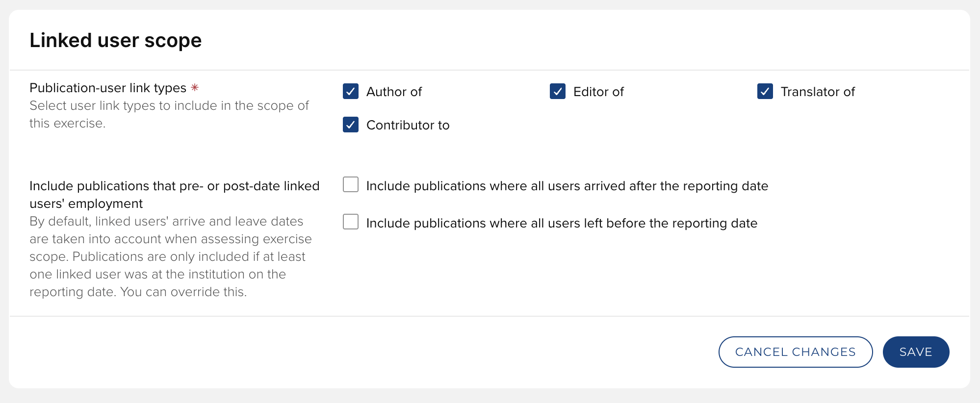Disable the Translator of checkbox
Image resolution: width=980 pixels, height=403 pixels.
click(x=765, y=92)
